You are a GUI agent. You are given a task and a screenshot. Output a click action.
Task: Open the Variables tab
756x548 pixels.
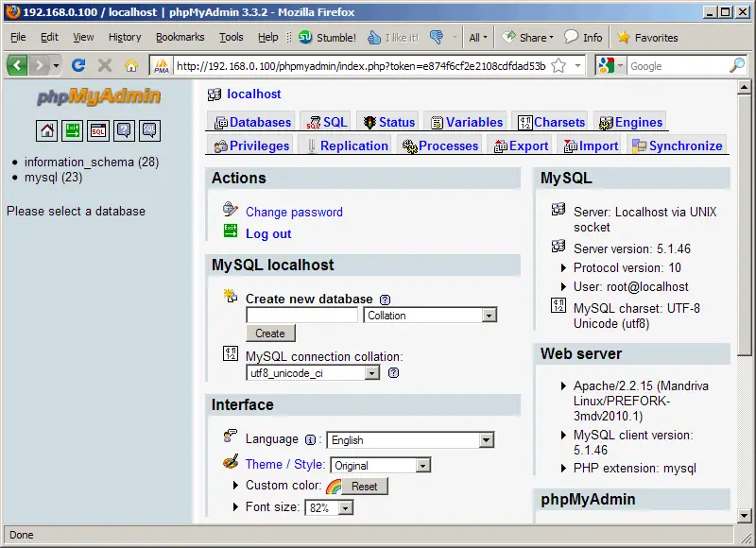[466, 123]
